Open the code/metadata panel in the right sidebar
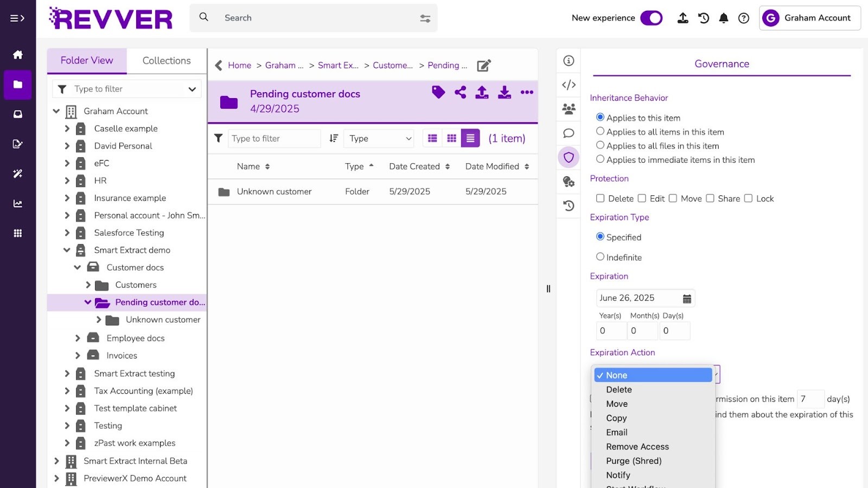The height and width of the screenshot is (488, 868). point(568,85)
